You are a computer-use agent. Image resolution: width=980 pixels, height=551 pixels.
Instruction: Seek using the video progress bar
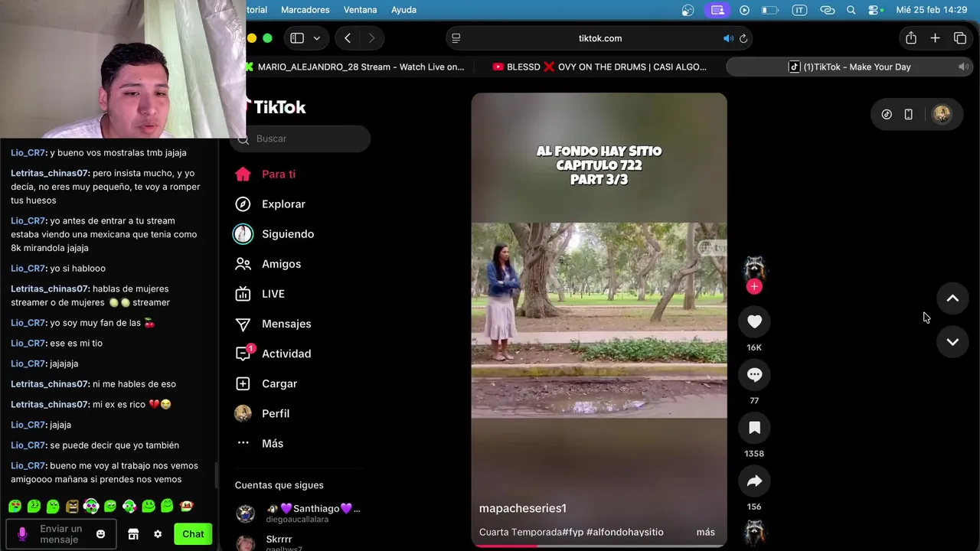pyautogui.click(x=599, y=546)
